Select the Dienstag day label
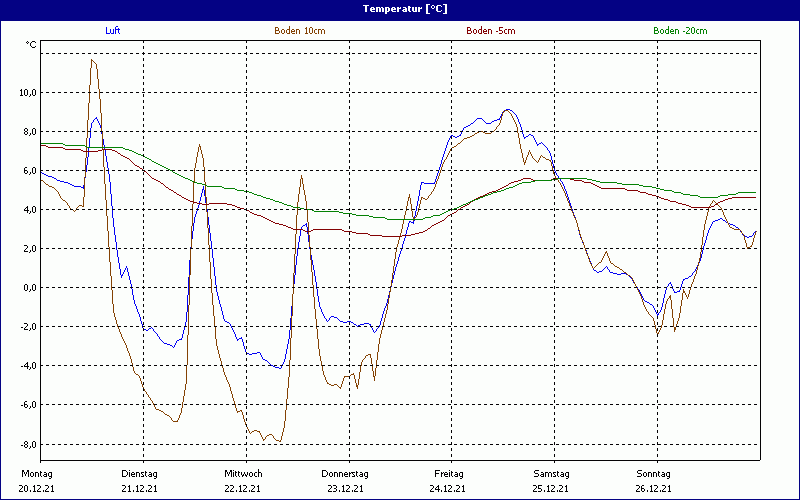The image size is (800, 500). point(139,474)
